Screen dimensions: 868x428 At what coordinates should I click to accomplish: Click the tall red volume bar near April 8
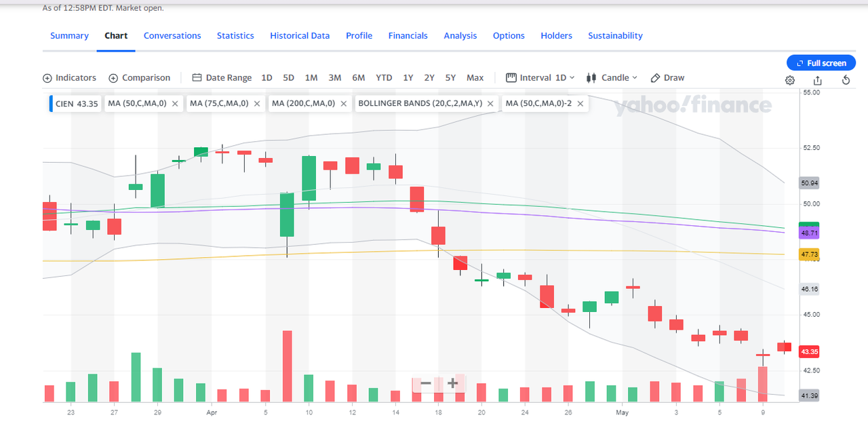[x=287, y=366]
